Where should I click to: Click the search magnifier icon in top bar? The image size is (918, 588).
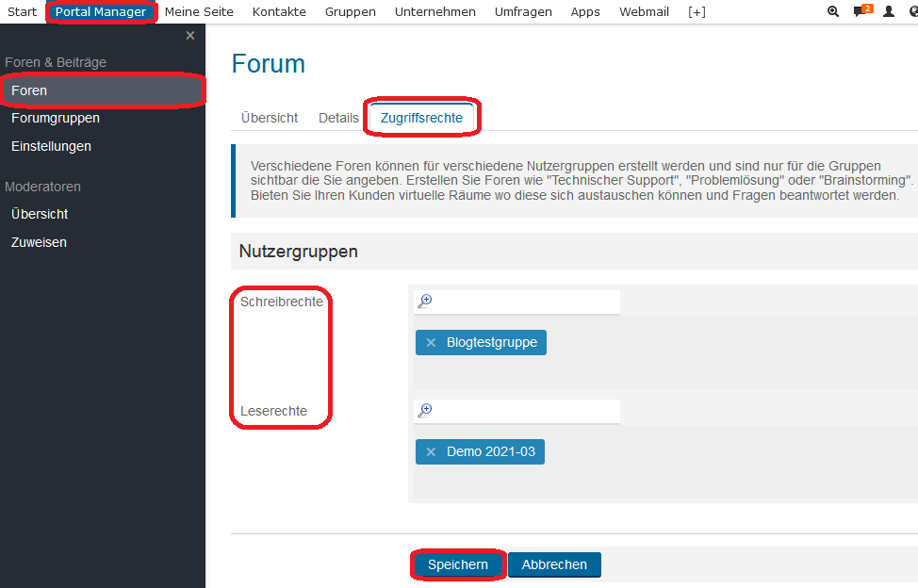click(832, 12)
